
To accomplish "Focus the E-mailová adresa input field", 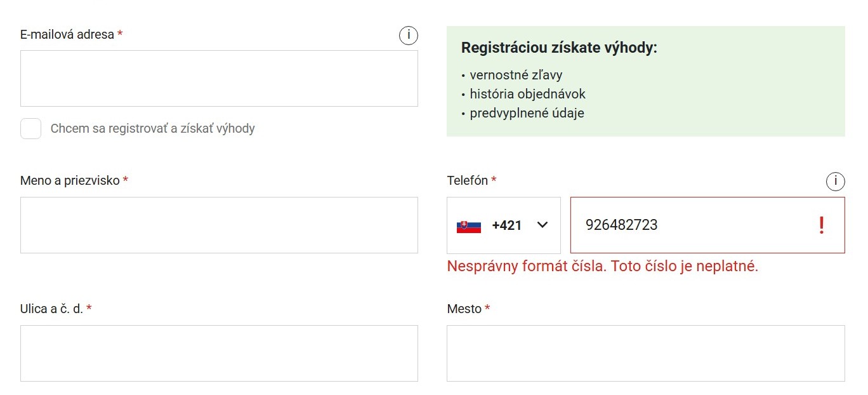I will pos(219,78).
